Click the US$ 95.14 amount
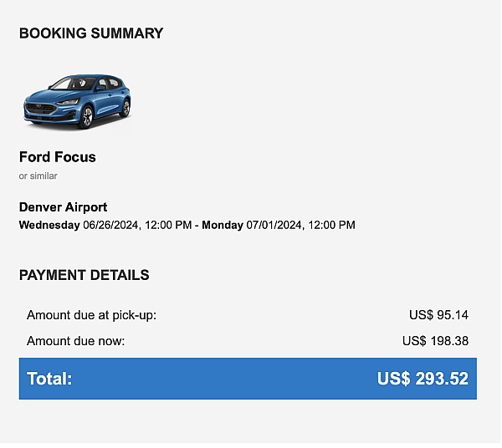Screen dimensions: 502x448 (438, 315)
